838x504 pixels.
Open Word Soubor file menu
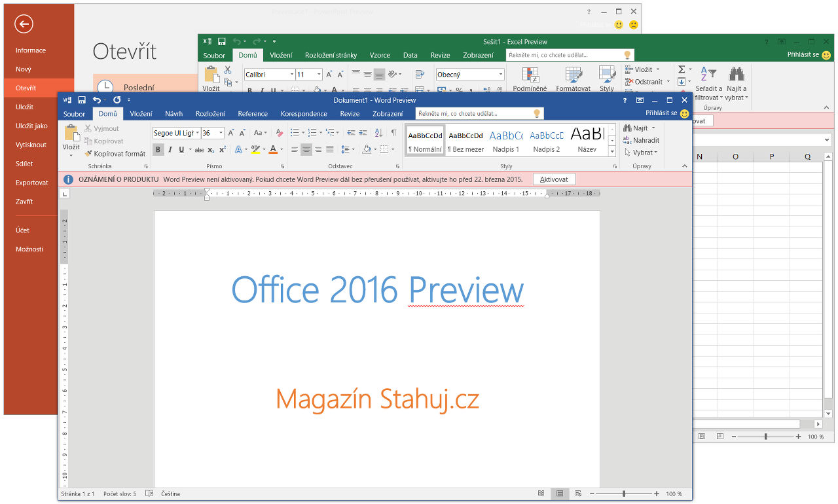coord(74,114)
